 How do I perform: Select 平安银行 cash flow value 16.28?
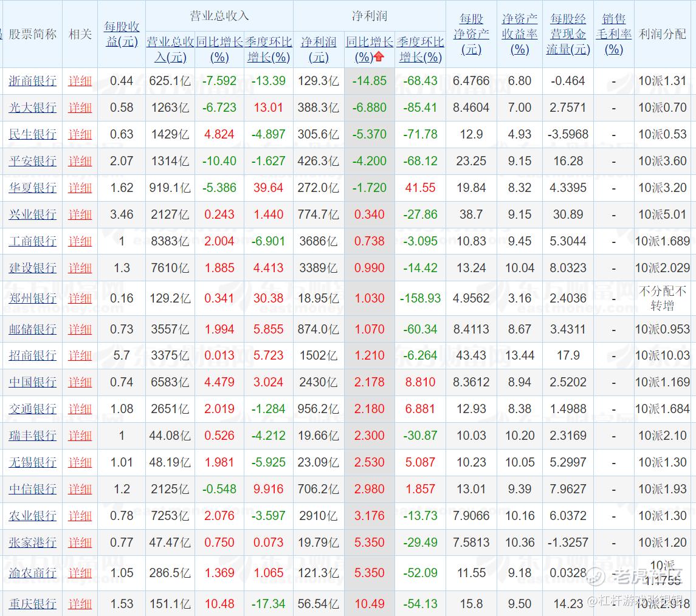click(x=568, y=161)
